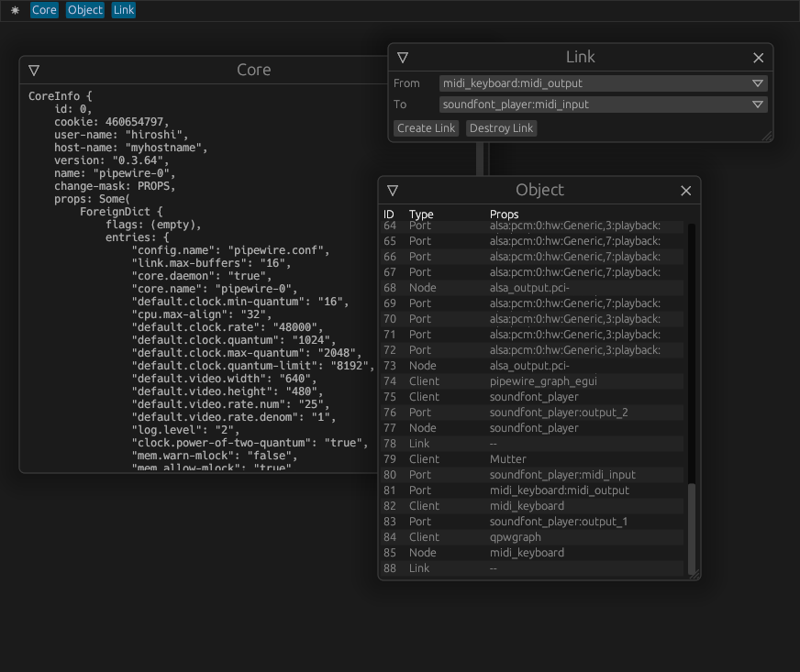800x672 pixels.
Task: Open the From port dropdown
Action: [x=759, y=83]
